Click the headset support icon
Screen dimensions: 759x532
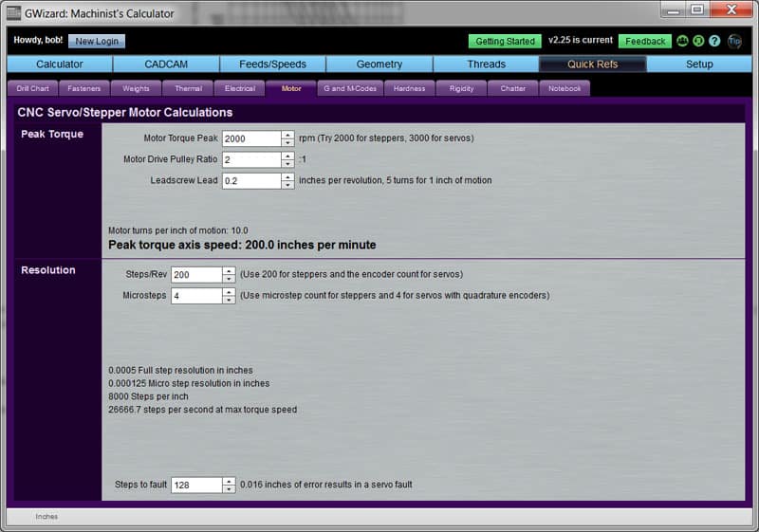[x=698, y=42]
